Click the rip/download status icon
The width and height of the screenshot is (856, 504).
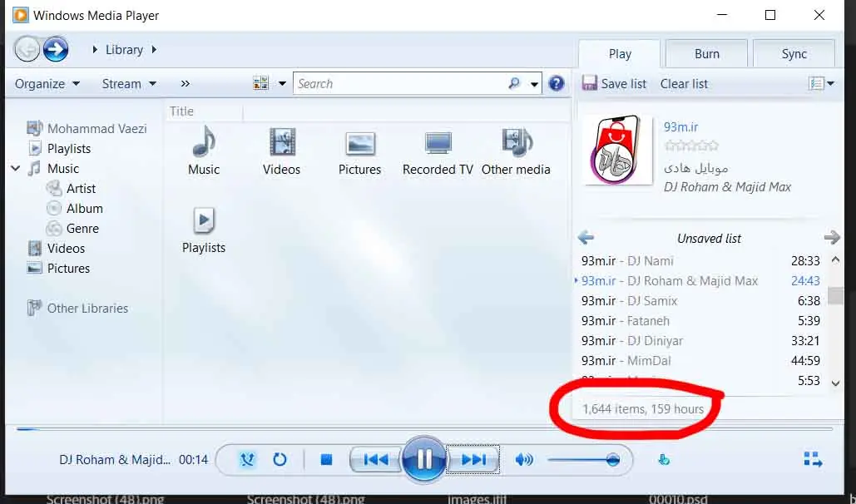click(664, 460)
